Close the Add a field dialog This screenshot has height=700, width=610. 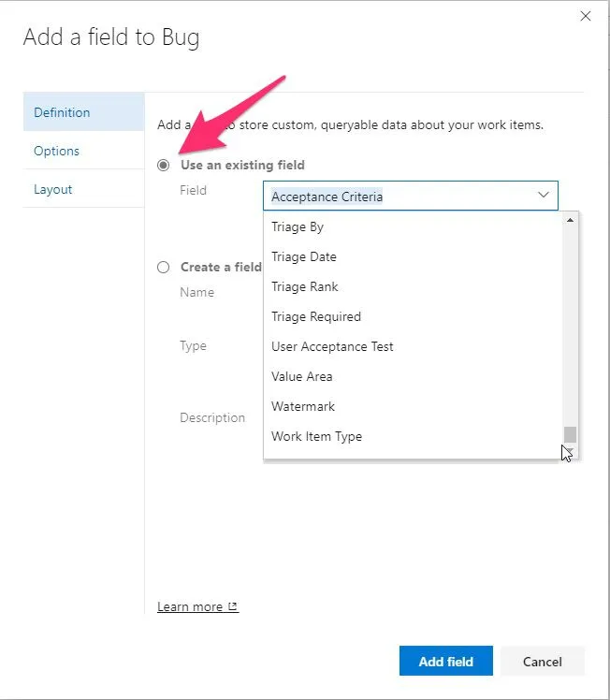coord(586,16)
